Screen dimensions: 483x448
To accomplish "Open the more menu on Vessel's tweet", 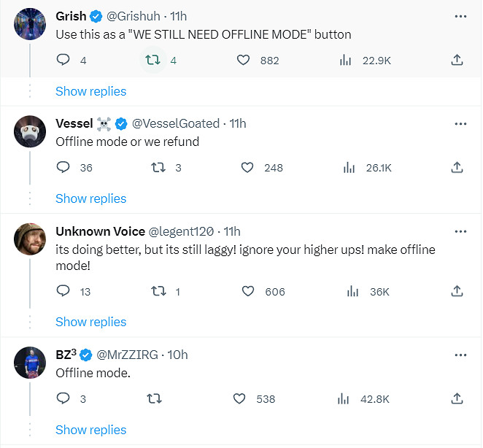I will coord(460,123).
